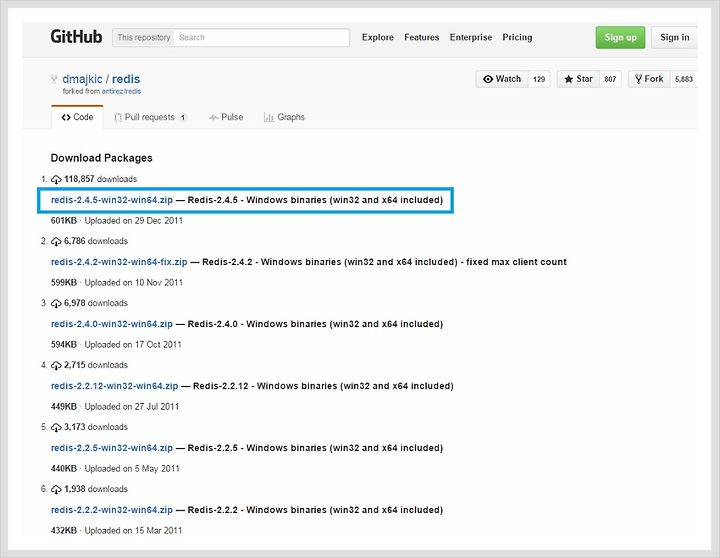
Task: Download redis-2.2.12-win32-win64.zip
Action: [x=114, y=386]
